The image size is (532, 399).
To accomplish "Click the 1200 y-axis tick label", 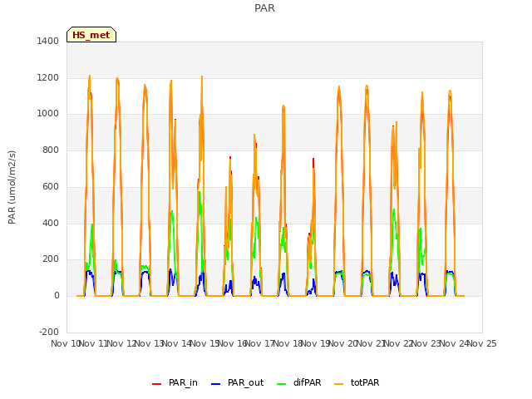I will pos(48,77).
